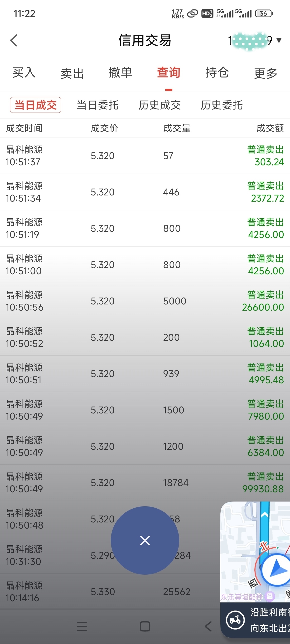Select the 当日委托 filter
290x644 pixels.
[98, 105]
